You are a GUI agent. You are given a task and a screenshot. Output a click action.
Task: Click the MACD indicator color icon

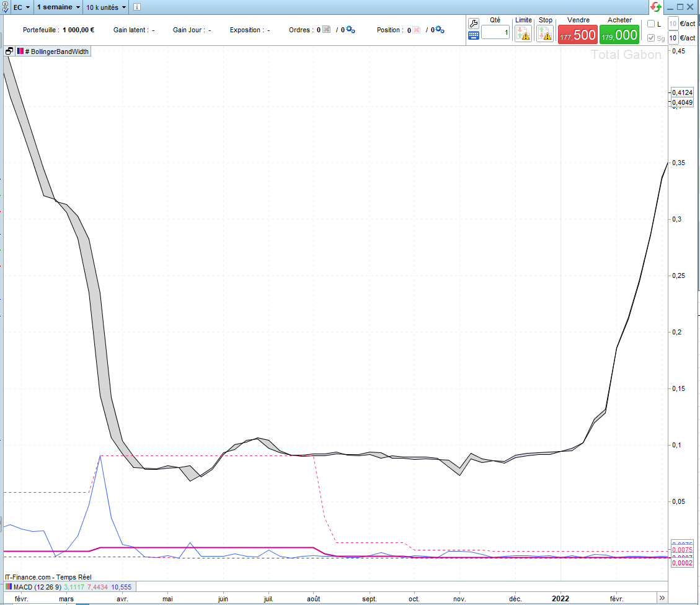pyautogui.click(x=9, y=586)
